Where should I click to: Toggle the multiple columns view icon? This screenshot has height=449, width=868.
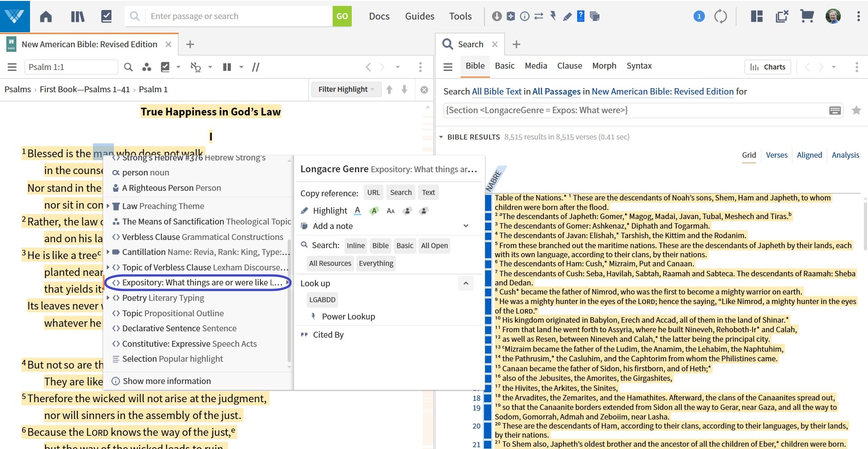pos(227,67)
